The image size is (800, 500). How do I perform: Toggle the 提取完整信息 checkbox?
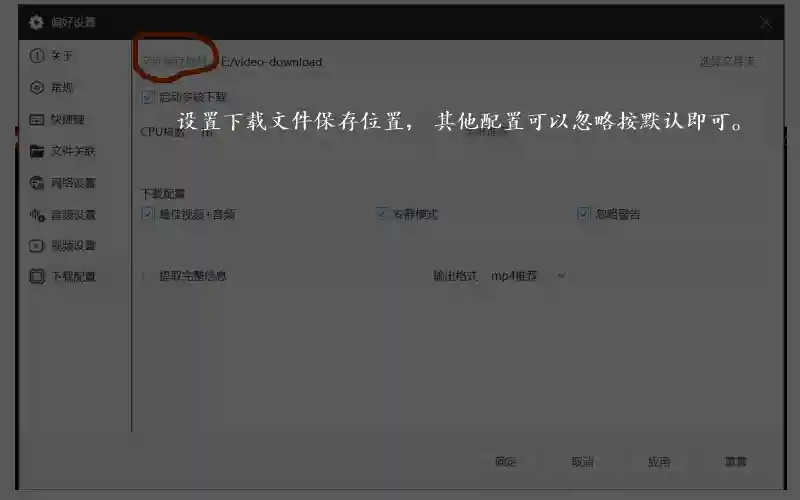(x=147, y=276)
